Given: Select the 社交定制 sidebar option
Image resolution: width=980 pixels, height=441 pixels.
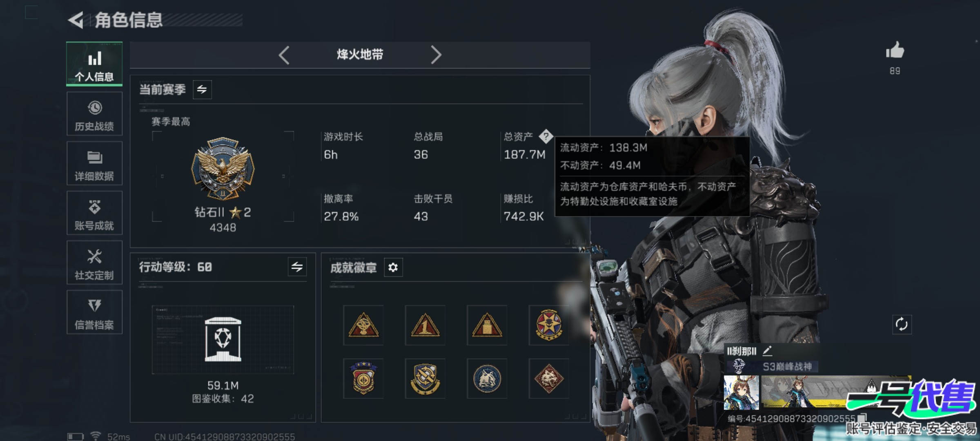Looking at the screenshot, I should [x=94, y=263].
